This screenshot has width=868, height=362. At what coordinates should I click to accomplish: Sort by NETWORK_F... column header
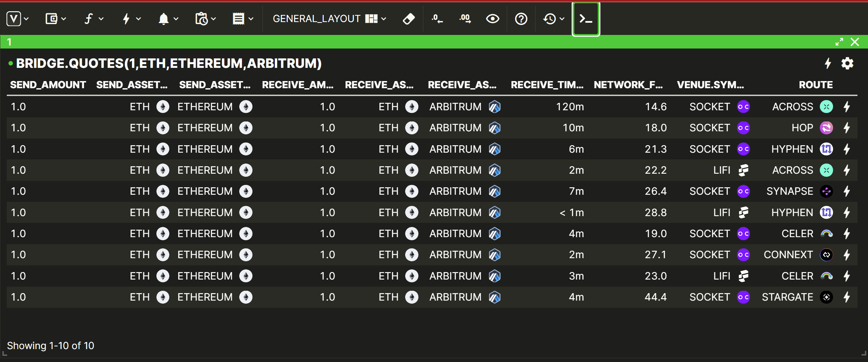628,84
